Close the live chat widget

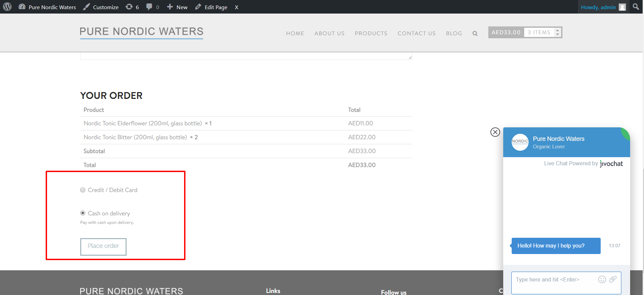(x=495, y=132)
